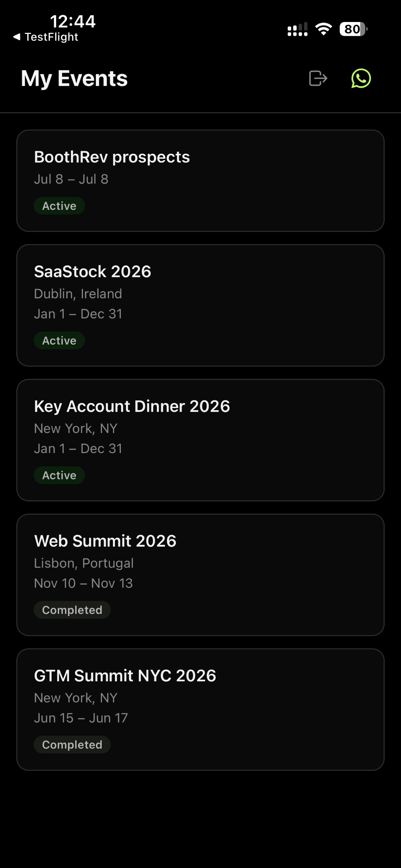Tap Active badge under SaaStock 2026
The image size is (401, 868).
[x=59, y=341]
